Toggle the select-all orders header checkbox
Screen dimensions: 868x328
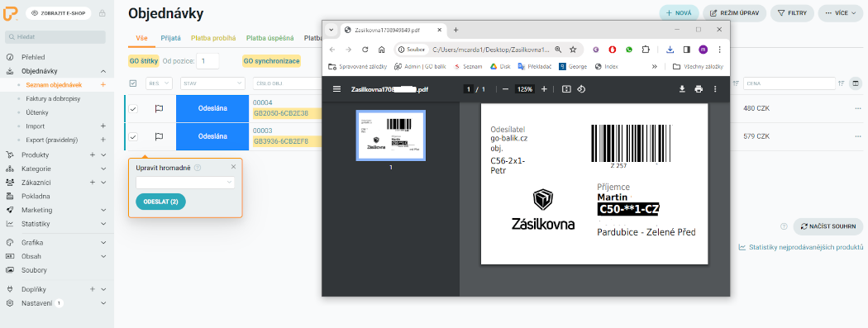132,83
